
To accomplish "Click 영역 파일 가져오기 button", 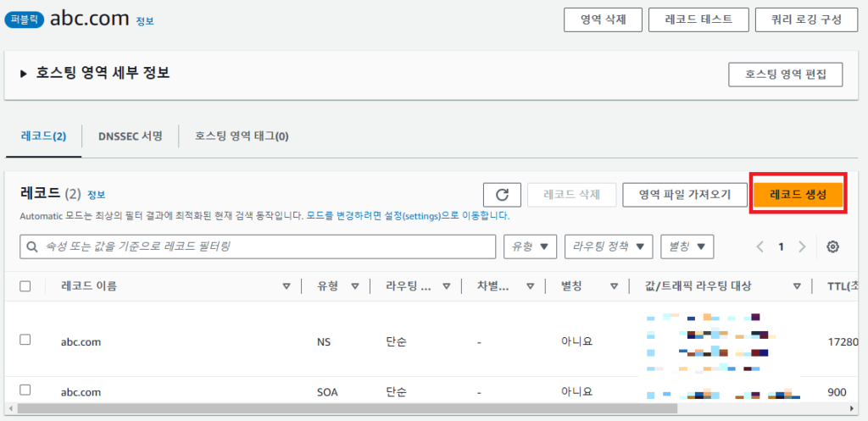I will pos(685,195).
